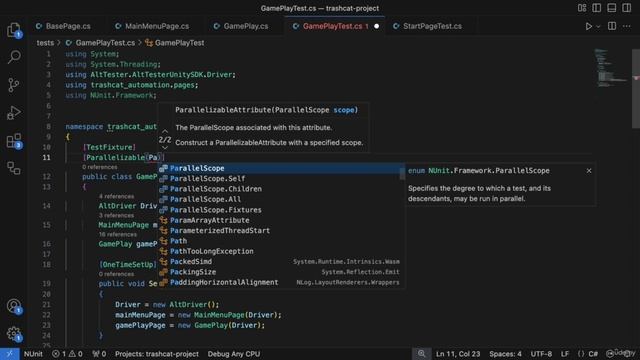
Task: Choose Path suggestion in list
Action: [x=281, y=241]
